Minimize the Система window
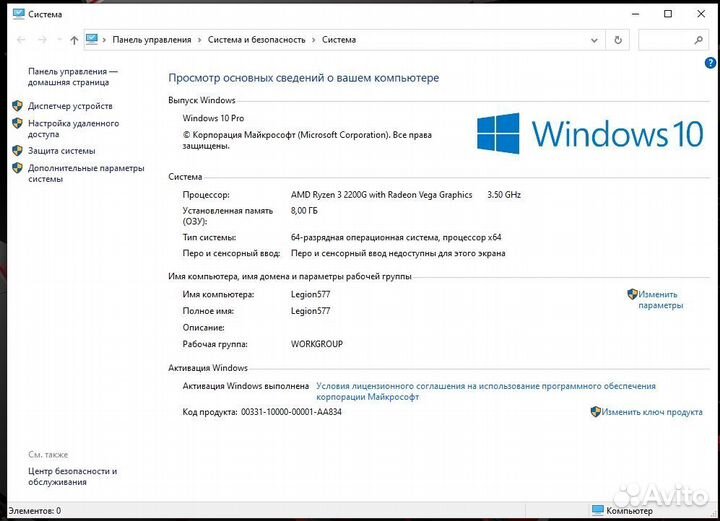Screen dimensions: 720x521 (x=636, y=14)
